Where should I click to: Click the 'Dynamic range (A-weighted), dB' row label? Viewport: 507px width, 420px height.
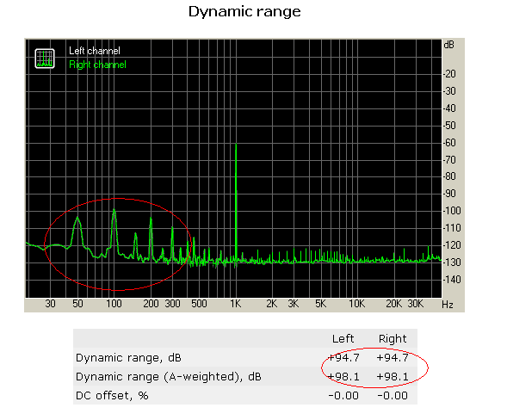[169, 377]
